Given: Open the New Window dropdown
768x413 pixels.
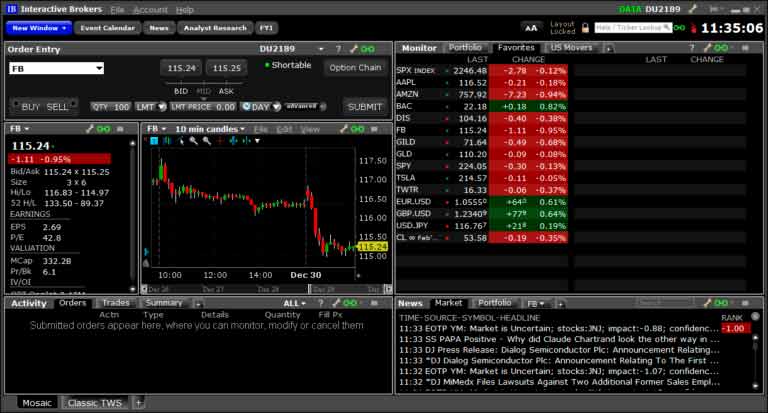Looking at the screenshot, I should 39,28.
